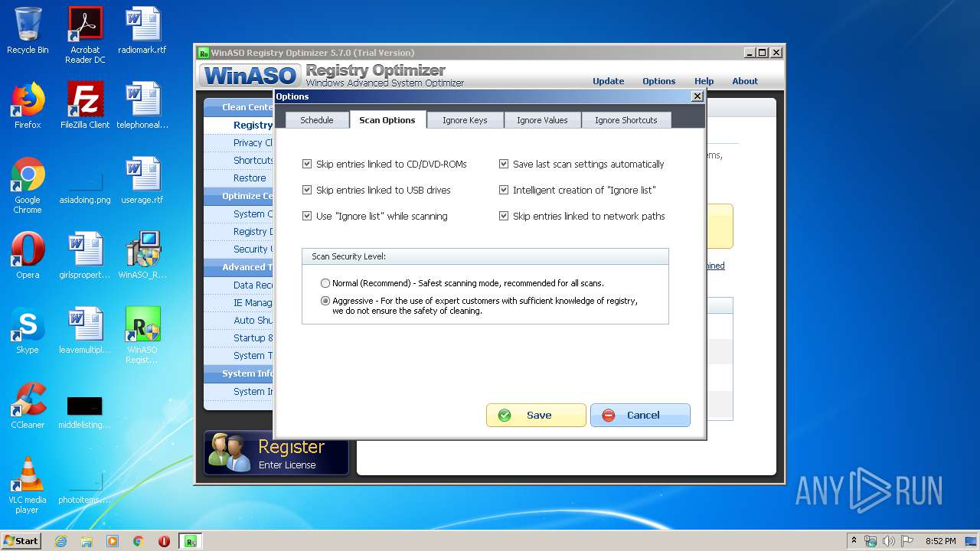
Task: Open the Update menu in WinASO
Action: pos(609,81)
